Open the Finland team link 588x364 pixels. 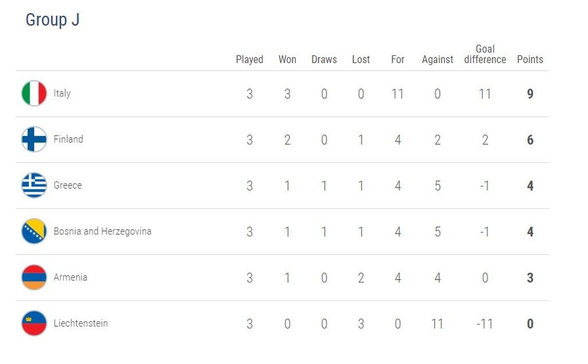pos(68,140)
